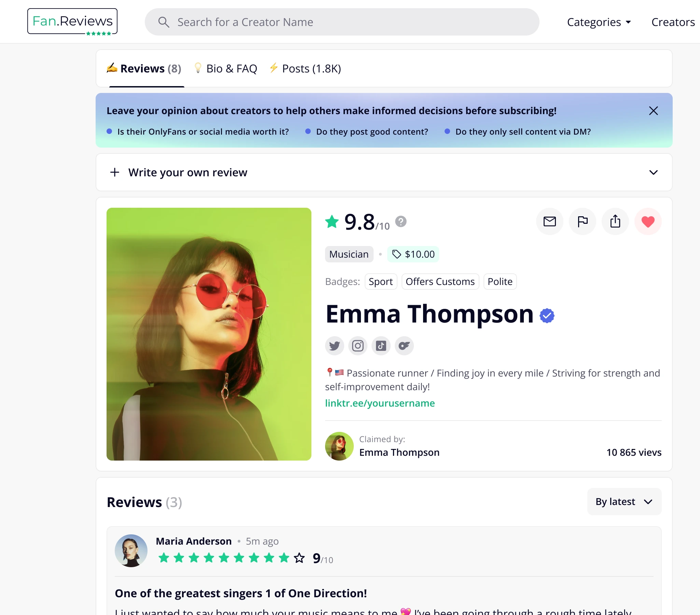Click the Bio & FAQ lightbulb icon
This screenshot has width=700, height=615.
[x=198, y=68]
